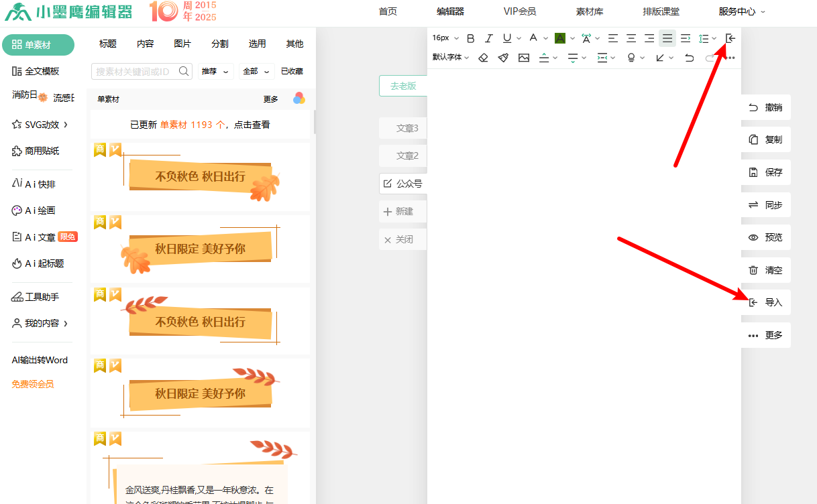The image size is (817, 504).
Task: Toggle bold formatting in editor toolbar
Action: click(x=471, y=38)
